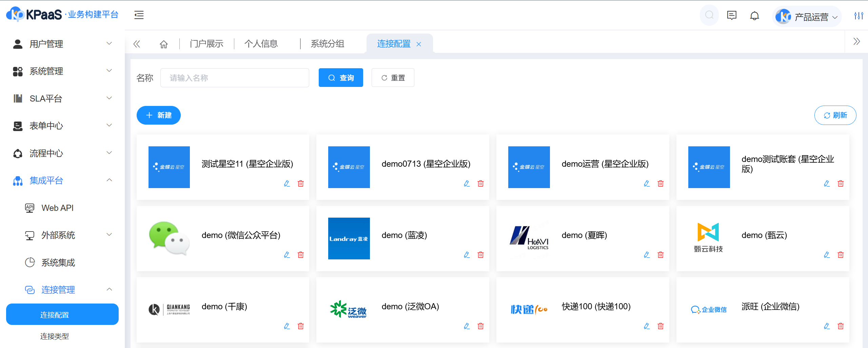Click the KPaaS logo

click(63, 14)
